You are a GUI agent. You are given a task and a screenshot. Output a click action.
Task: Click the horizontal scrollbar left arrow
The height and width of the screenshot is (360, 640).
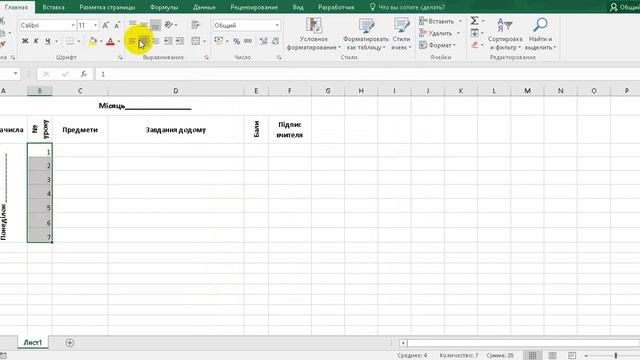coord(403,343)
